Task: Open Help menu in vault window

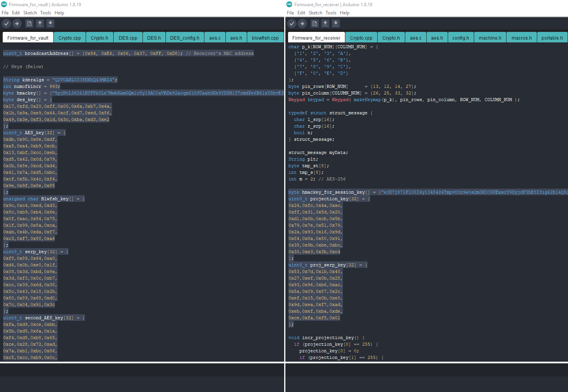Action: click(59, 13)
